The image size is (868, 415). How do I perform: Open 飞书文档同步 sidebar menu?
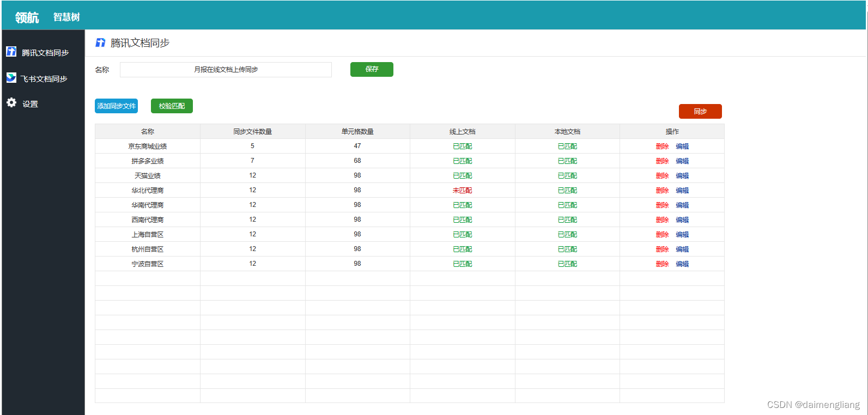44,79
